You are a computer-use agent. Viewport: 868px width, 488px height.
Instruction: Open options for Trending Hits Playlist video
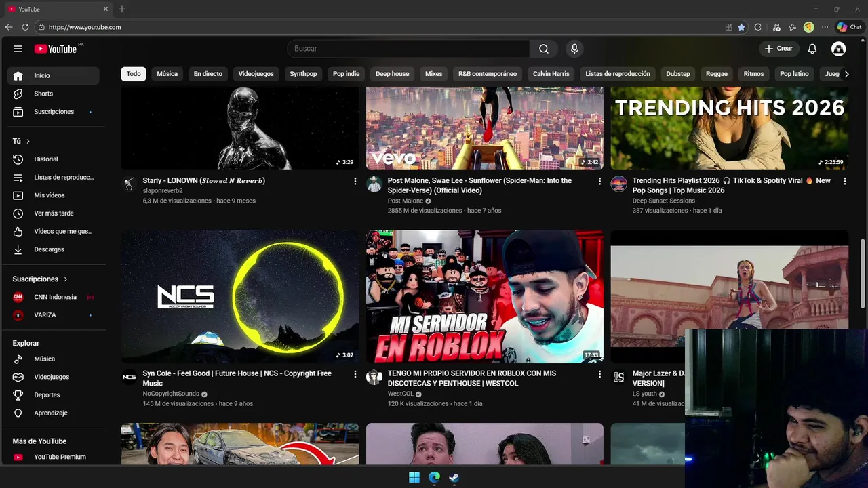pyautogui.click(x=844, y=181)
